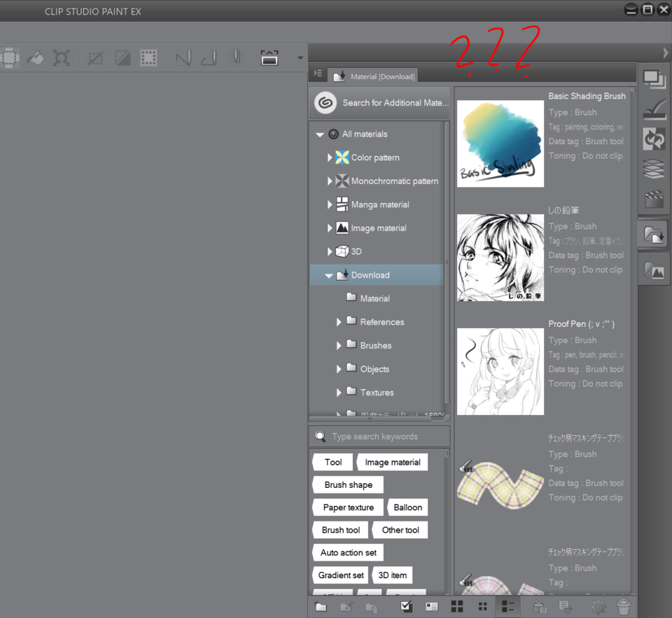Click the Basic Shading Brush title text
The image size is (672, 618).
(587, 96)
